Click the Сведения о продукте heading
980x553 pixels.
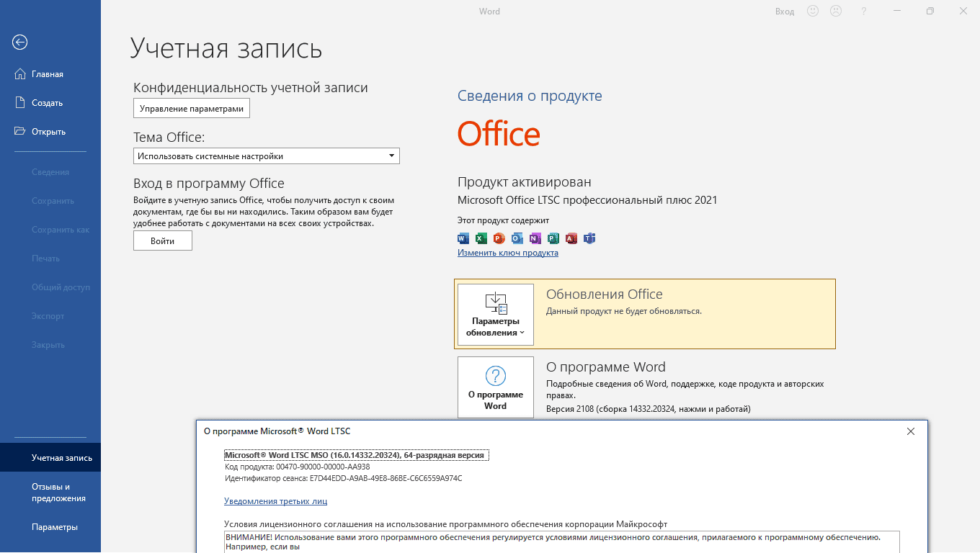click(530, 96)
